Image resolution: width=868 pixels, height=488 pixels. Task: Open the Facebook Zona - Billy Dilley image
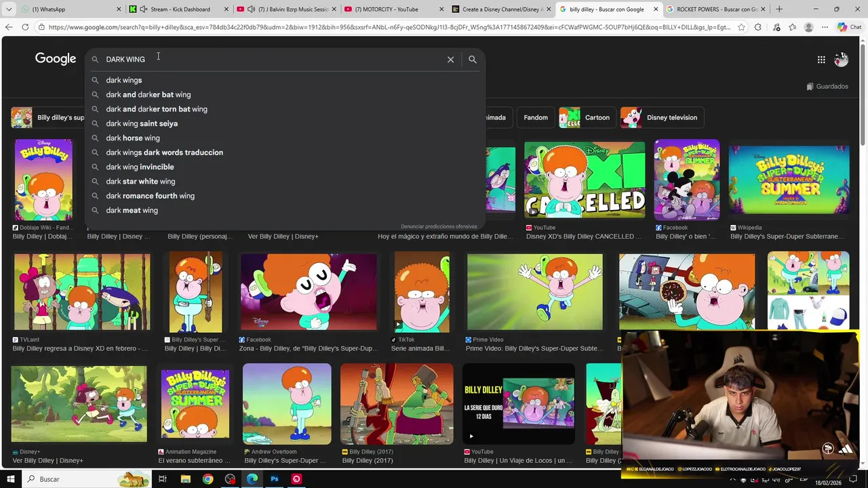[x=309, y=292]
